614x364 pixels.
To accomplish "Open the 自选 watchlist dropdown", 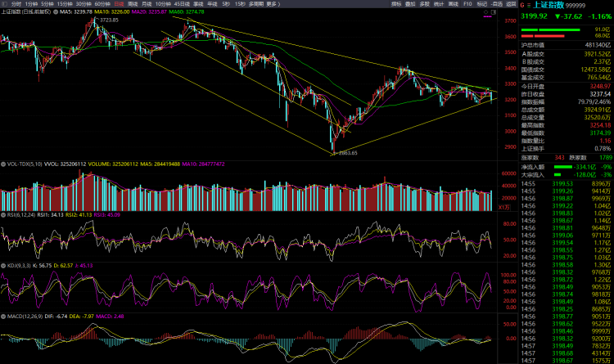I will pyautogui.click(x=499, y=4).
